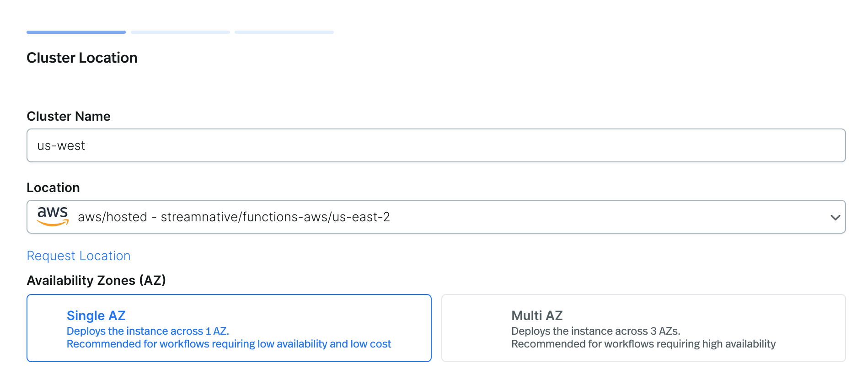Expand the Location dropdown chevron
The width and height of the screenshot is (868, 385).
pyautogui.click(x=835, y=217)
